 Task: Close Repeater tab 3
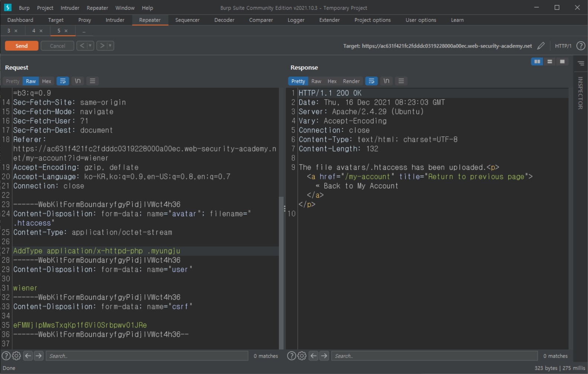(x=16, y=31)
